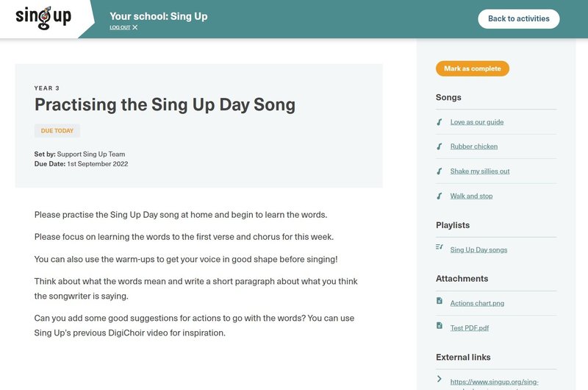Click the Log out link
This screenshot has width=588, height=390.
tap(120, 27)
